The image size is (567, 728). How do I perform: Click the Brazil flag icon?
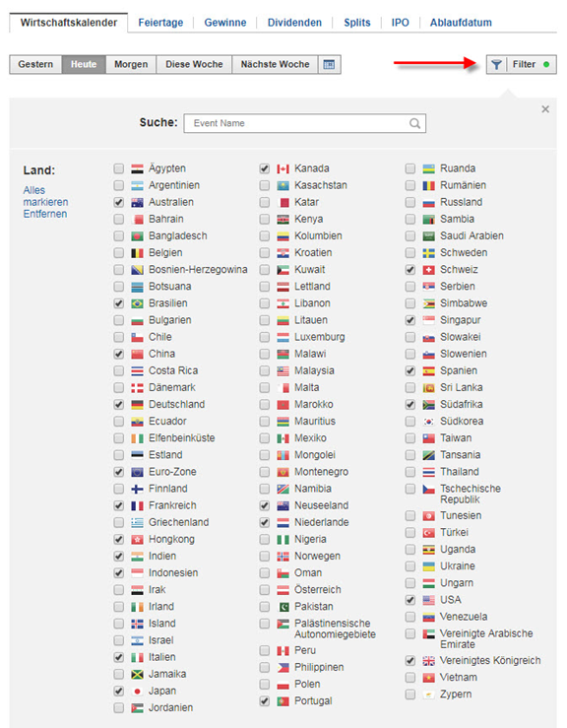138,303
